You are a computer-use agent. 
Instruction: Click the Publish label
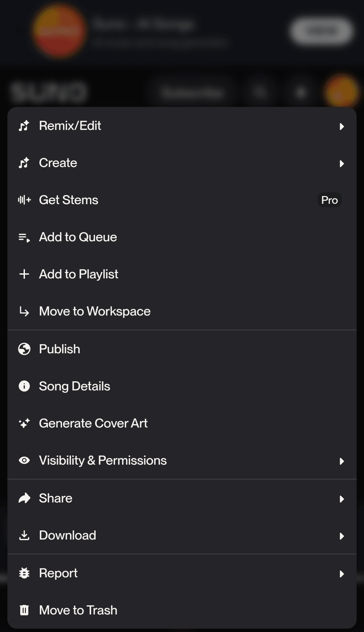60,349
